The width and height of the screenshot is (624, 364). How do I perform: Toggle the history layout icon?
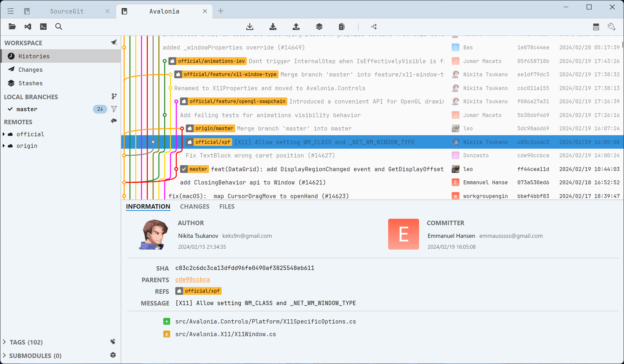596,27
